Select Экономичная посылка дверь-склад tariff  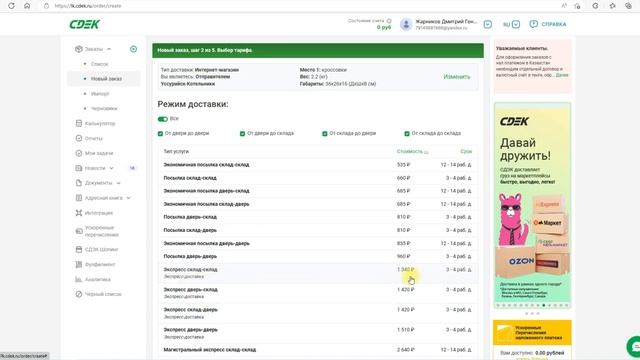coord(317,191)
